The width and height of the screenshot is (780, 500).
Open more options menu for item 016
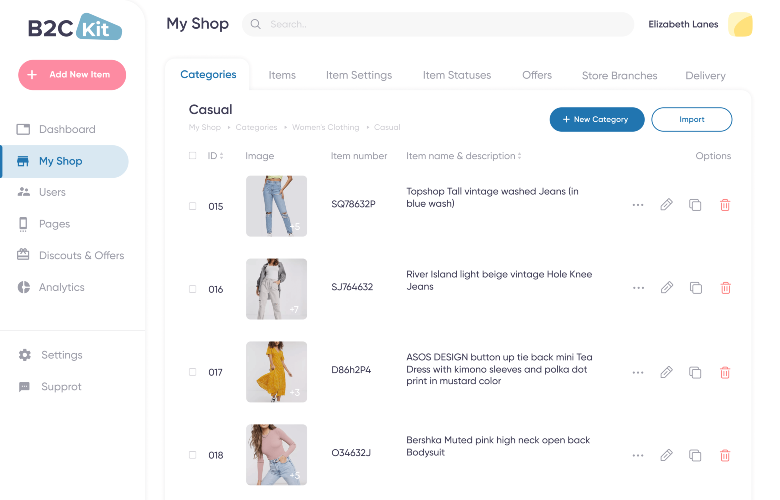click(638, 288)
